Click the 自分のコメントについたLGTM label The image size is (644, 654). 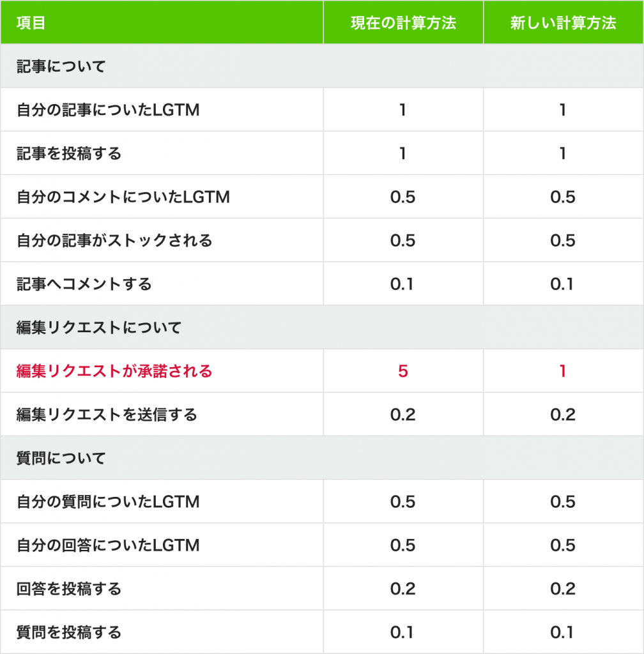point(123,197)
